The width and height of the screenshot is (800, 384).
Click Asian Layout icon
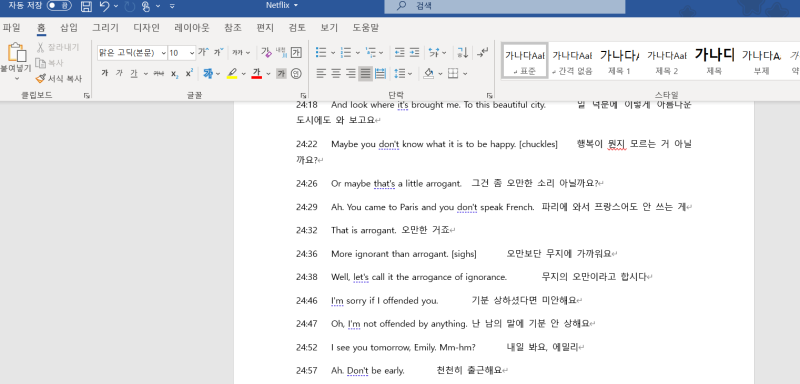pos(434,52)
